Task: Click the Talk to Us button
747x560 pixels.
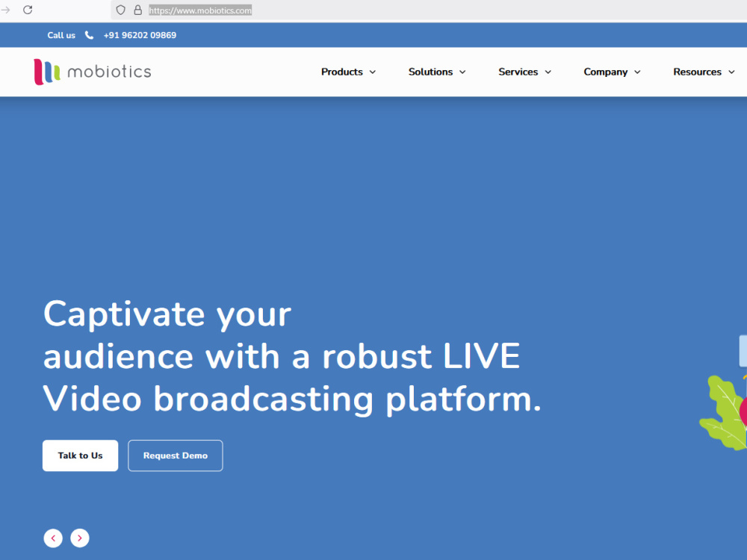Action: [x=80, y=455]
